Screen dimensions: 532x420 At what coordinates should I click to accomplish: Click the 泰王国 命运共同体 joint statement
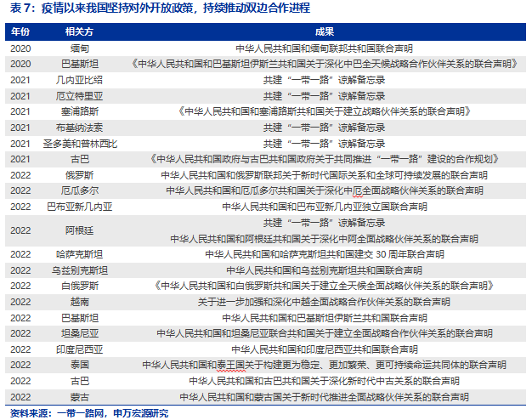[x=325, y=365]
